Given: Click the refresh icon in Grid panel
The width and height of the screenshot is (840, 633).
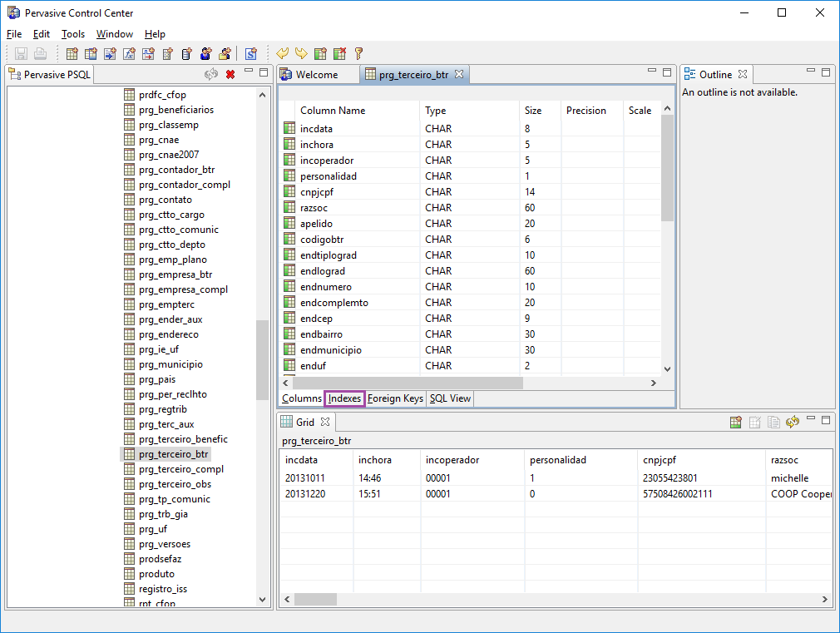Looking at the screenshot, I should [793, 423].
